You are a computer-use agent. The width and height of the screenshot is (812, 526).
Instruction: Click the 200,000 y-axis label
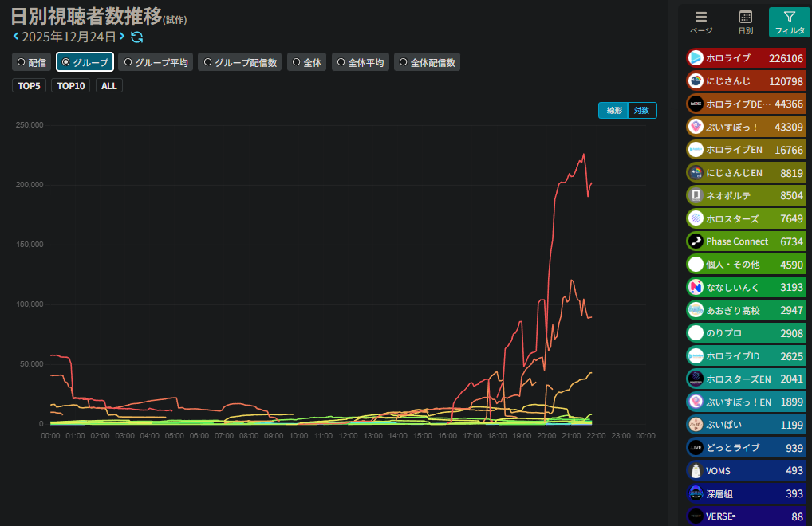[x=30, y=185]
